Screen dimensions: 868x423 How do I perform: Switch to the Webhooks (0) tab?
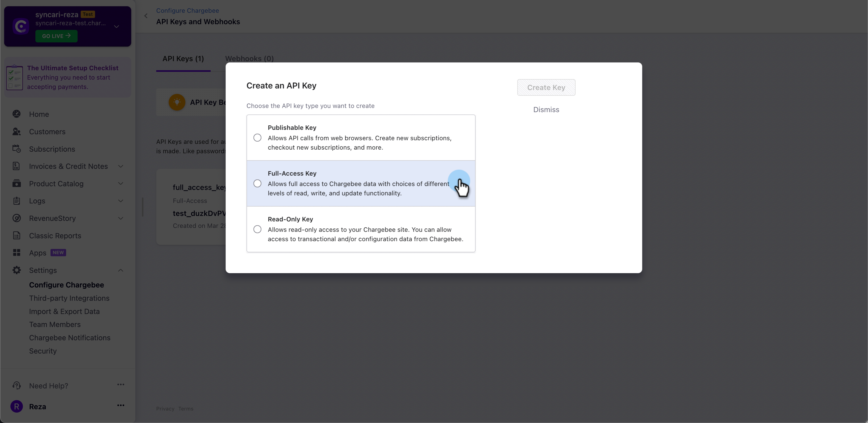click(249, 59)
